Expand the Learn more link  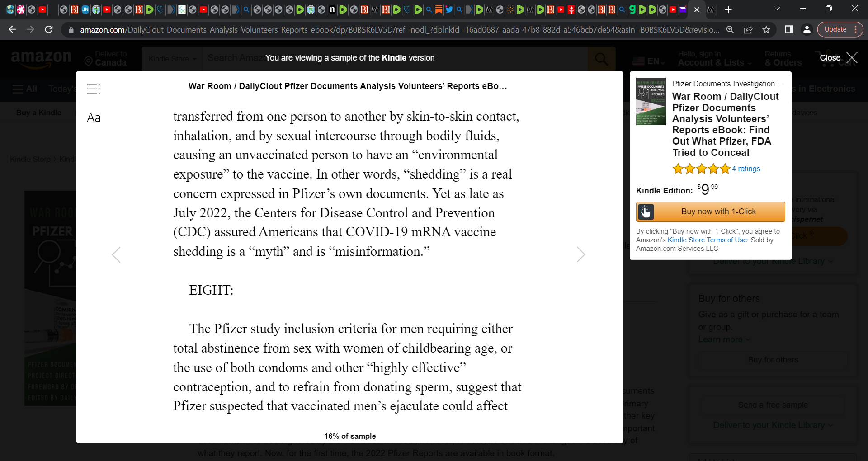(724, 339)
